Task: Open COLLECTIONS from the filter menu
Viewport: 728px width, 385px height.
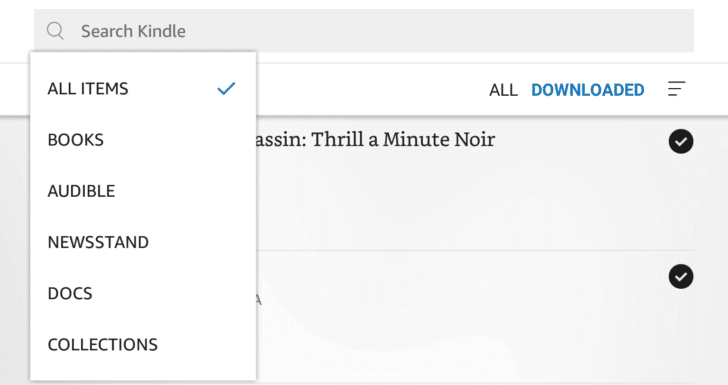Action: 143,344
